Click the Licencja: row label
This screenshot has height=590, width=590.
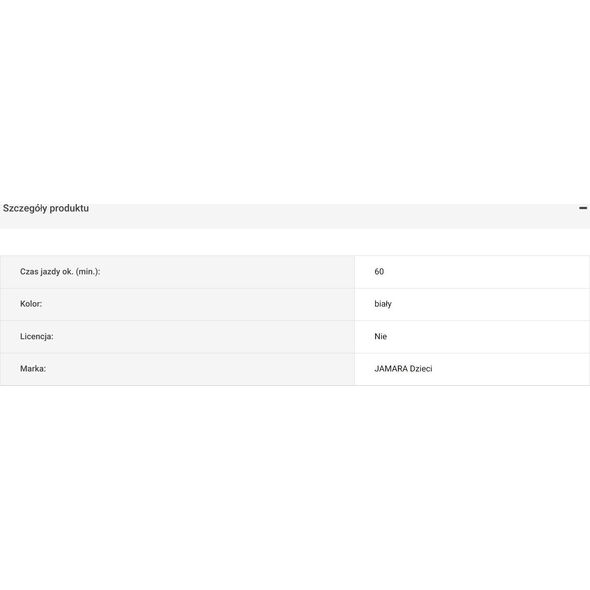[36, 336]
